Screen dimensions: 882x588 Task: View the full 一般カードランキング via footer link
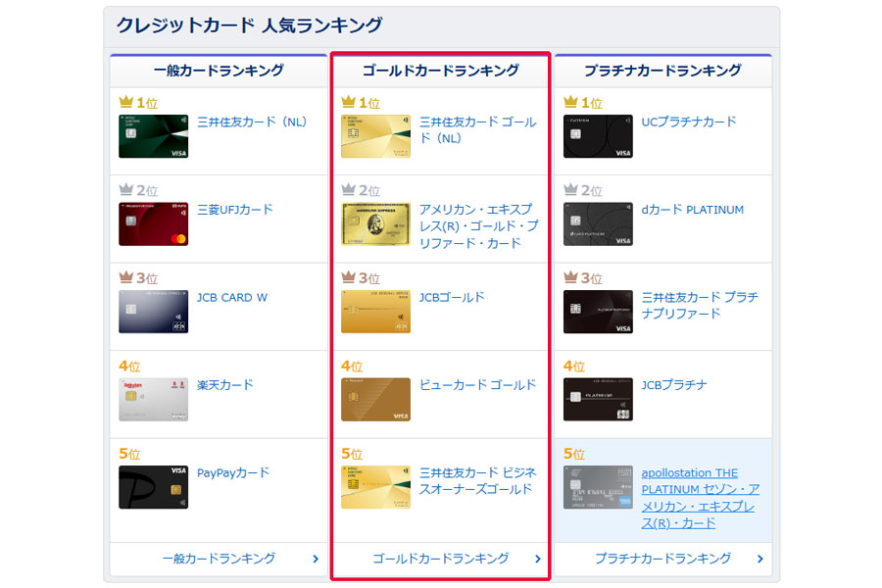219,559
